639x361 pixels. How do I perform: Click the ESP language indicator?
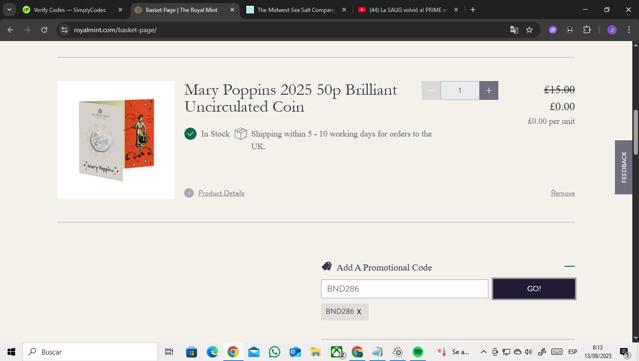[x=573, y=352]
